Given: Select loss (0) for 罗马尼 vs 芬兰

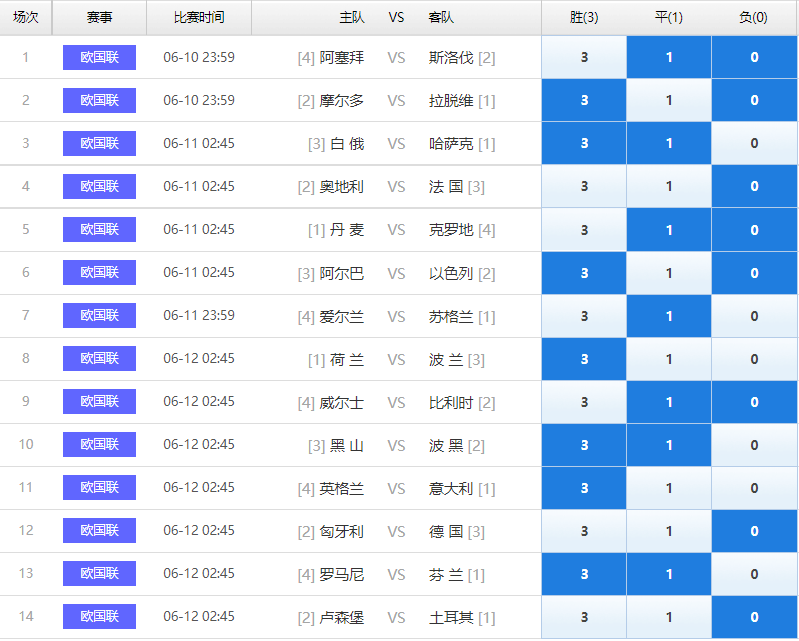Looking at the screenshot, I should pos(754,574).
